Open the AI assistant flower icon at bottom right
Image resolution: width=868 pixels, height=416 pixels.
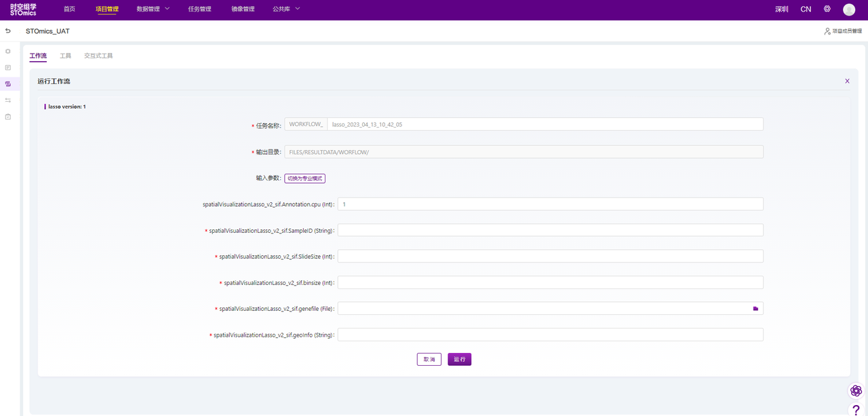coord(856,391)
